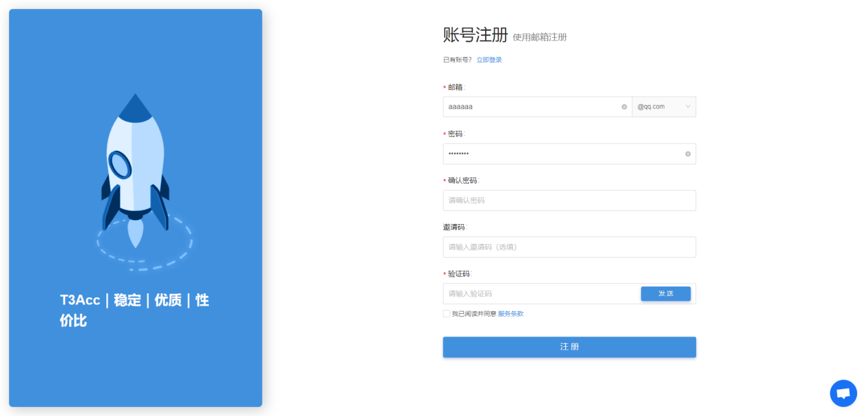Click into the 密码 password field
This screenshot has width=868, height=416.
pos(562,154)
